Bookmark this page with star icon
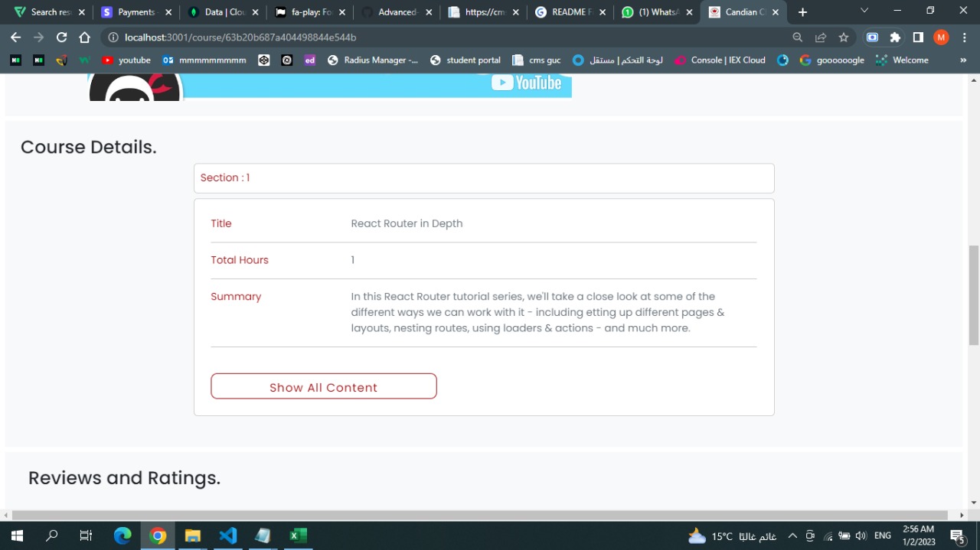The image size is (980, 550). [844, 37]
